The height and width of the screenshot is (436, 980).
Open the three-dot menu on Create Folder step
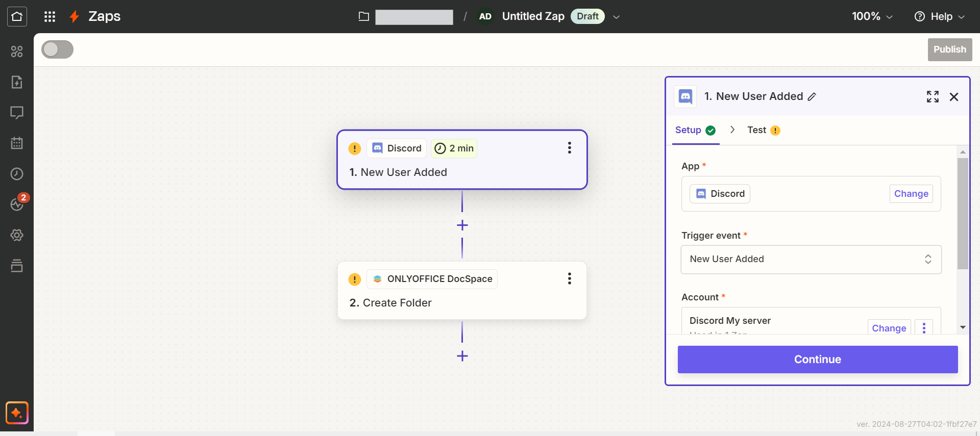[x=570, y=278]
